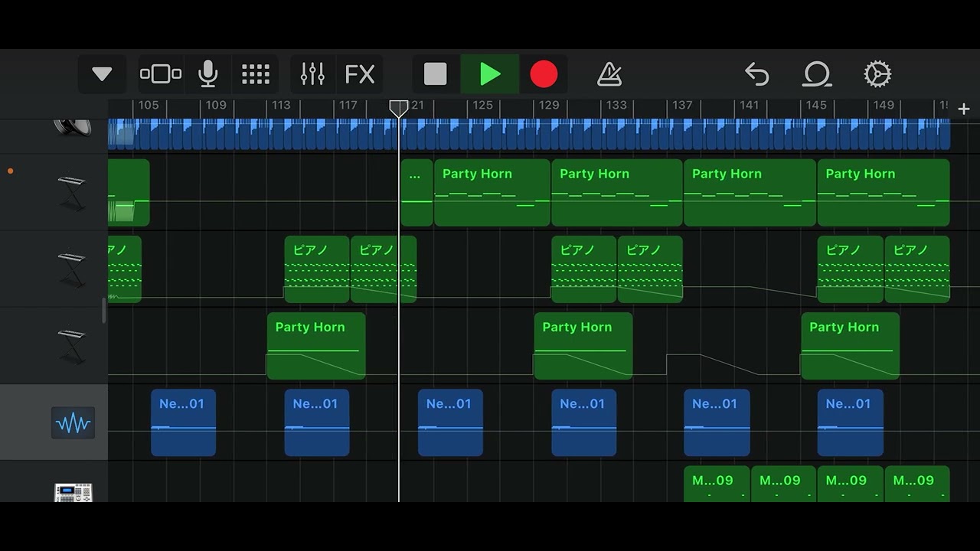Select lower Party Horn region near bar 145
This screenshot has height=551, width=980.
pyautogui.click(x=851, y=346)
